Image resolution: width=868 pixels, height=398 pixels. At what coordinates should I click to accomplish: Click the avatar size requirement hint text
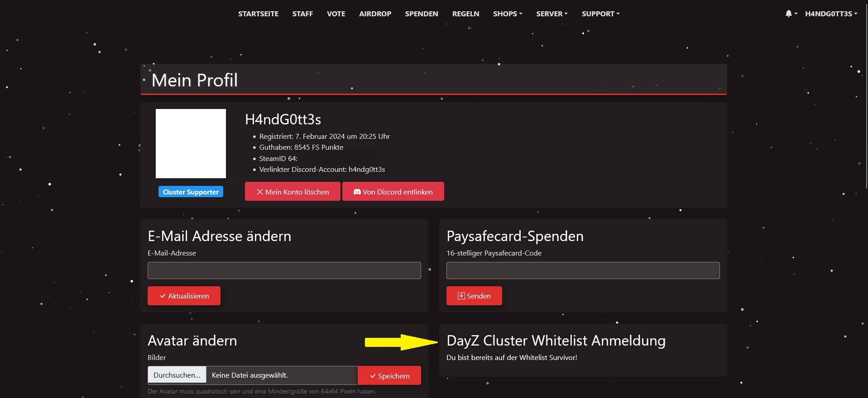pos(262,391)
